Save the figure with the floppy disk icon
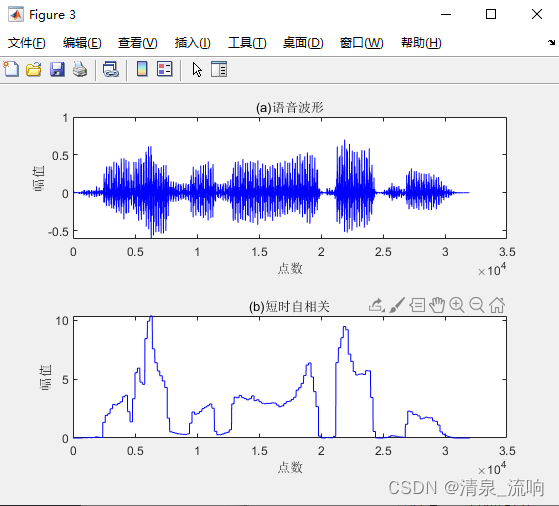 (57, 69)
